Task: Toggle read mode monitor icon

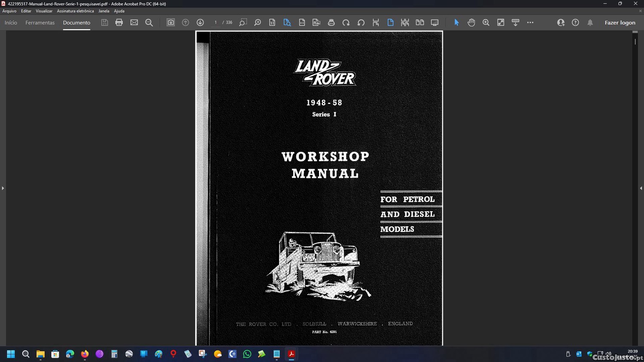Action: [x=434, y=23]
